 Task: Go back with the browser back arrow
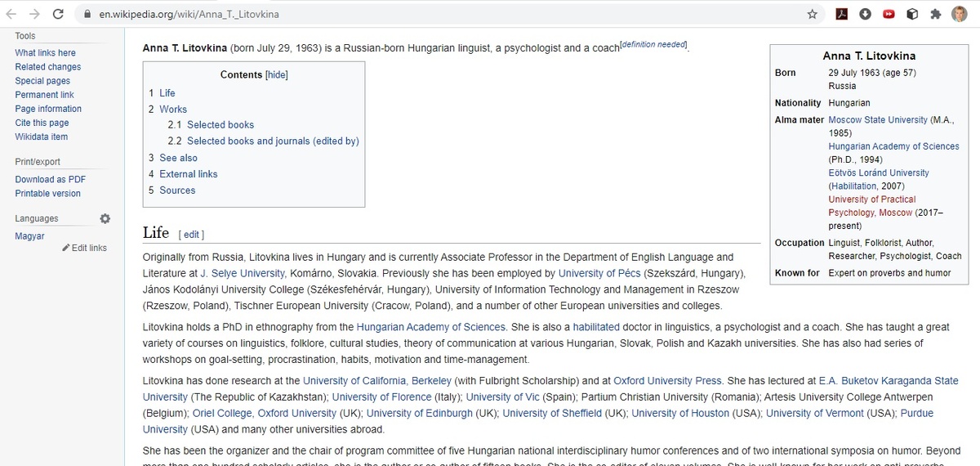(x=11, y=14)
